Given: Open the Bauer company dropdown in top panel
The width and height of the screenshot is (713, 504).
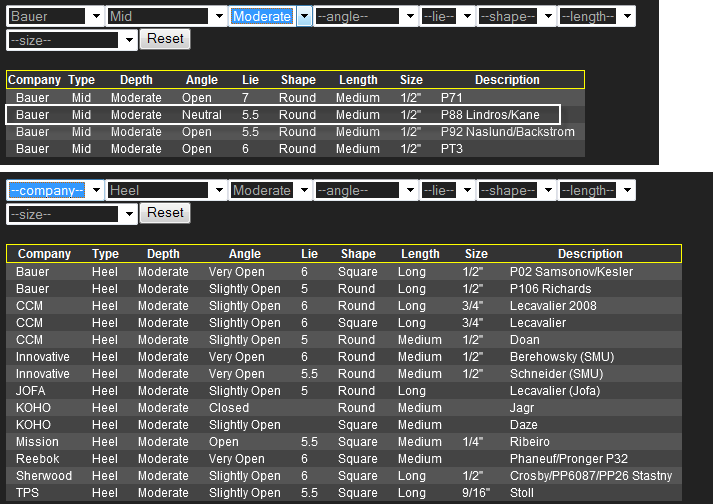Looking at the screenshot, I should pos(55,16).
